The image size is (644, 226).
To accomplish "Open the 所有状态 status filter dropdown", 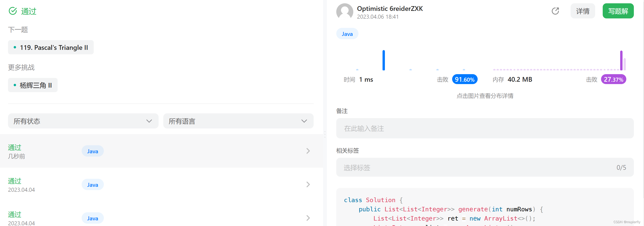I will [x=83, y=121].
